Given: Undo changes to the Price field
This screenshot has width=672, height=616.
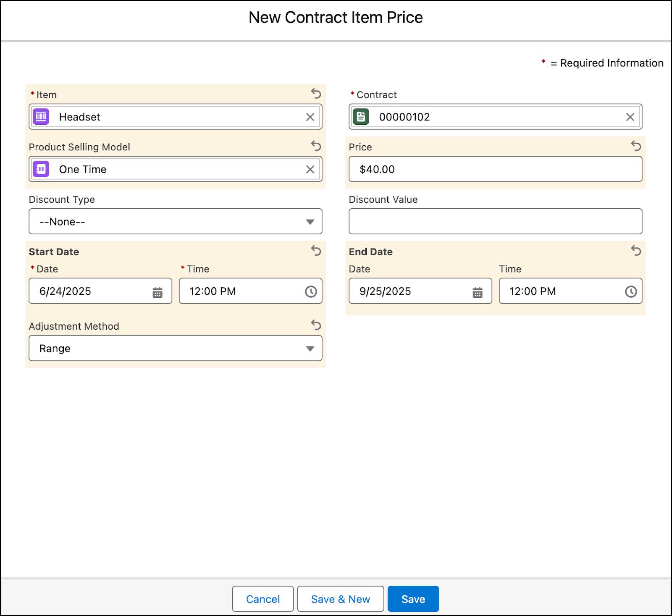Looking at the screenshot, I should pyautogui.click(x=636, y=146).
